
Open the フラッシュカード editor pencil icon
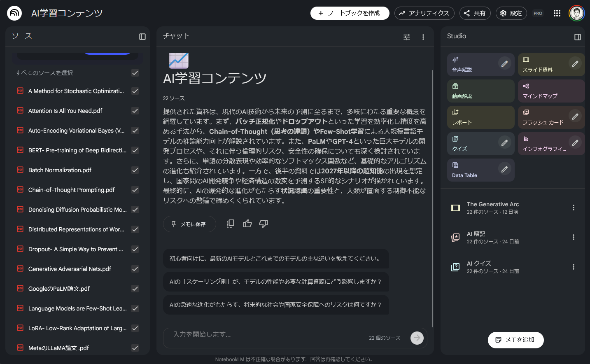click(x=575, y=117)
